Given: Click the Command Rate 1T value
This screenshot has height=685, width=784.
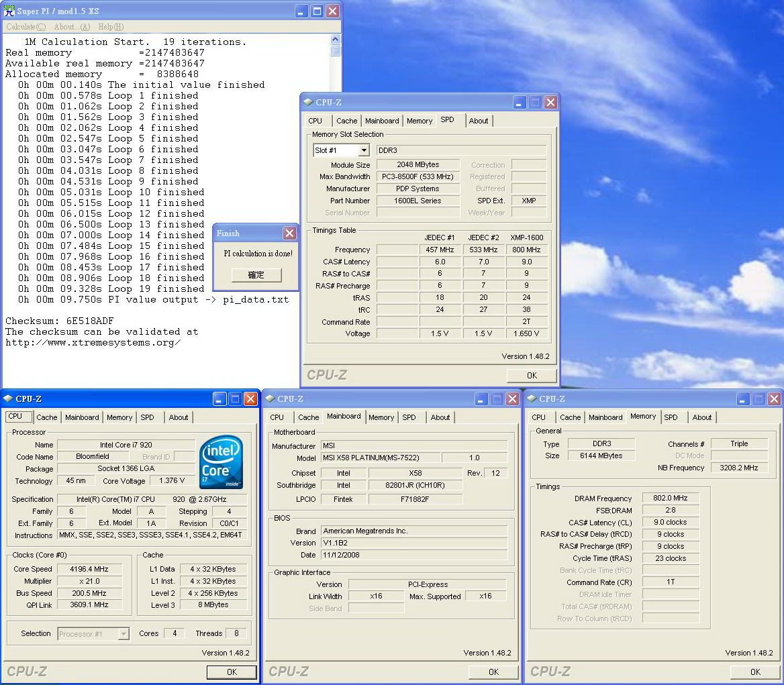Looking at the screenshot, I should 670,582.
